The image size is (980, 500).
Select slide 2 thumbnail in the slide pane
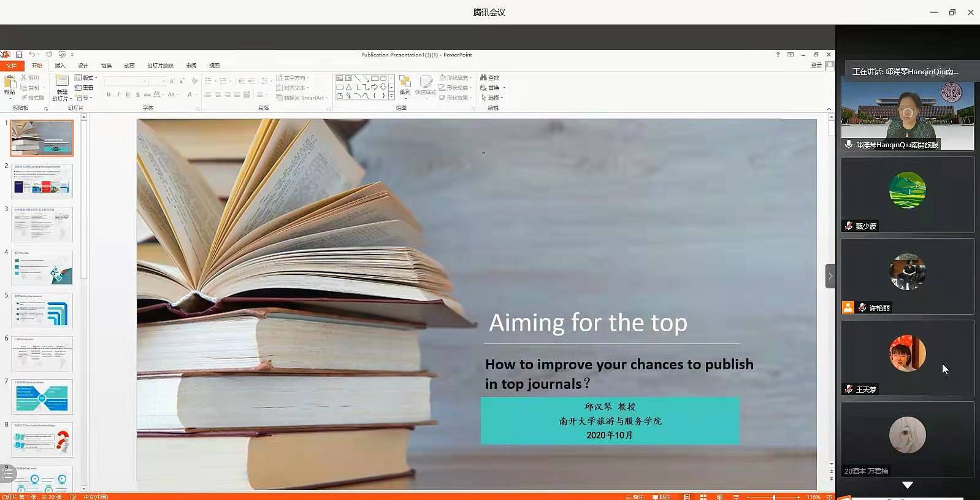pyautogui.click(x=42, y=181)
